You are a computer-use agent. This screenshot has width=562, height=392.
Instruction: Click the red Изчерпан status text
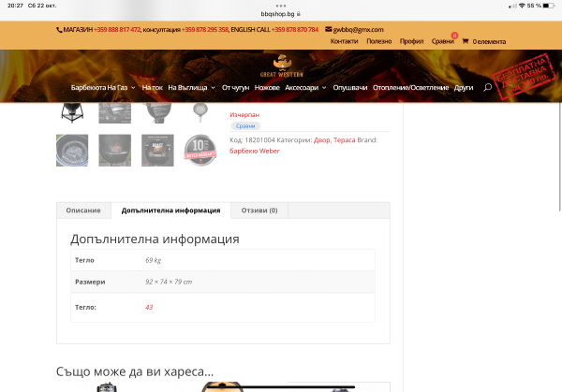pos(244,115)
